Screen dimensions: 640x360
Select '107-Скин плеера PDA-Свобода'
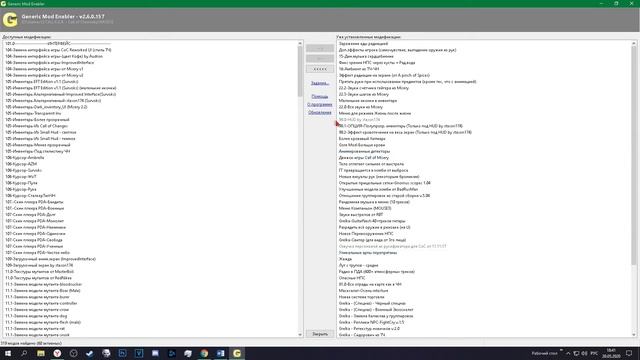point(34,240)
